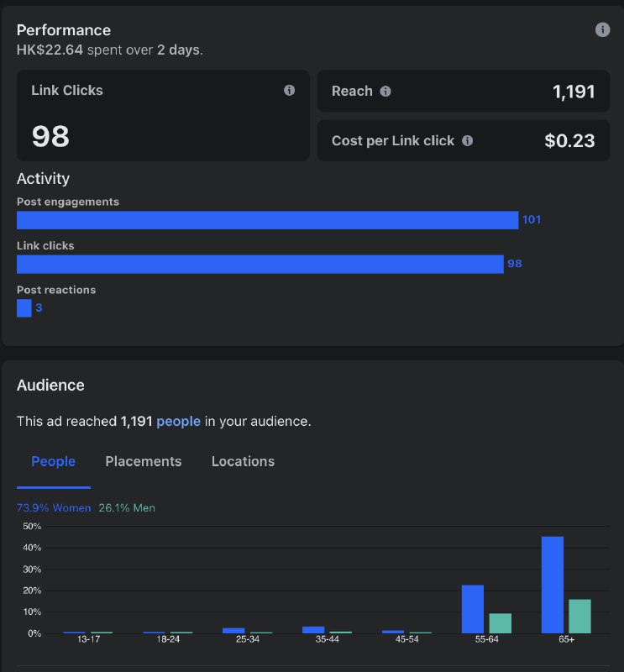Click the Link Clicks info icon

click(x=289, y=90)
